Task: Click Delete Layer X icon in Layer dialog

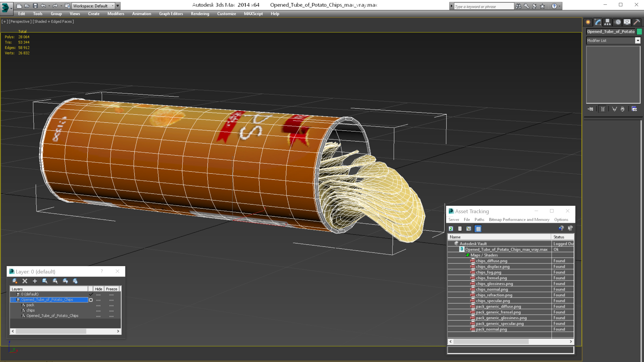Action: (x=25, y=281)
